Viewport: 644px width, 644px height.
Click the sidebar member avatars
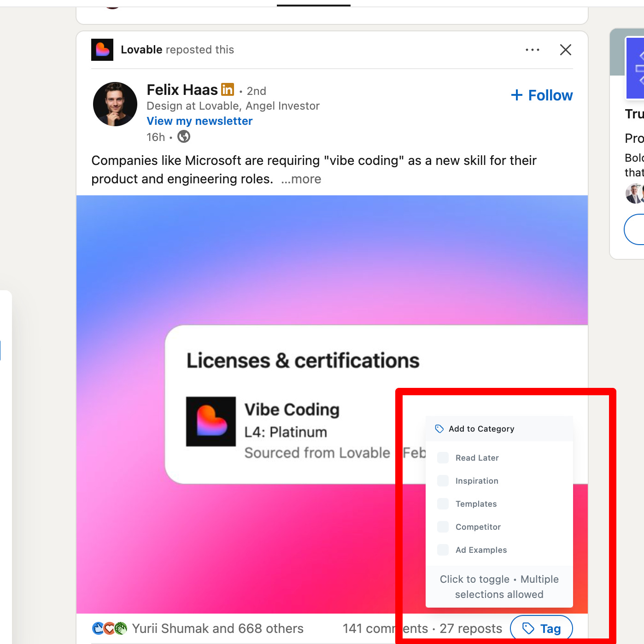(635, 193)
